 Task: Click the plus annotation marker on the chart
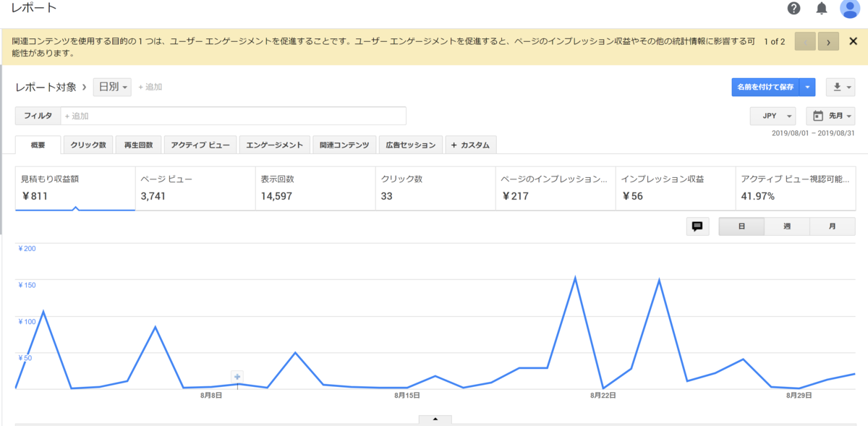236,376
